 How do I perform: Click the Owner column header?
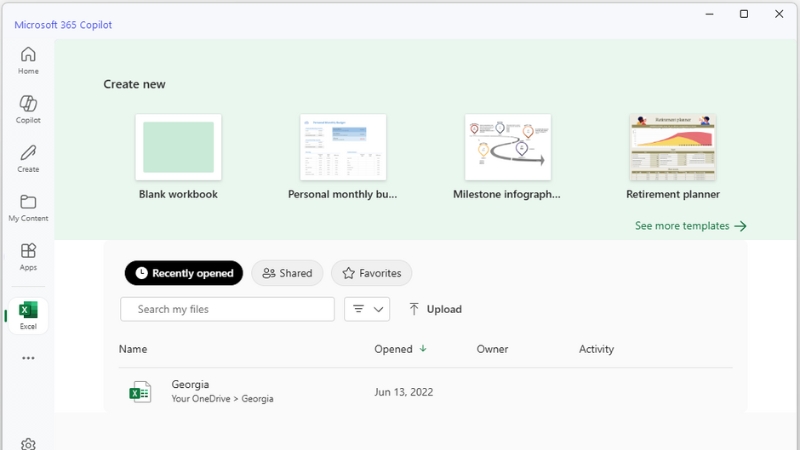492,349
